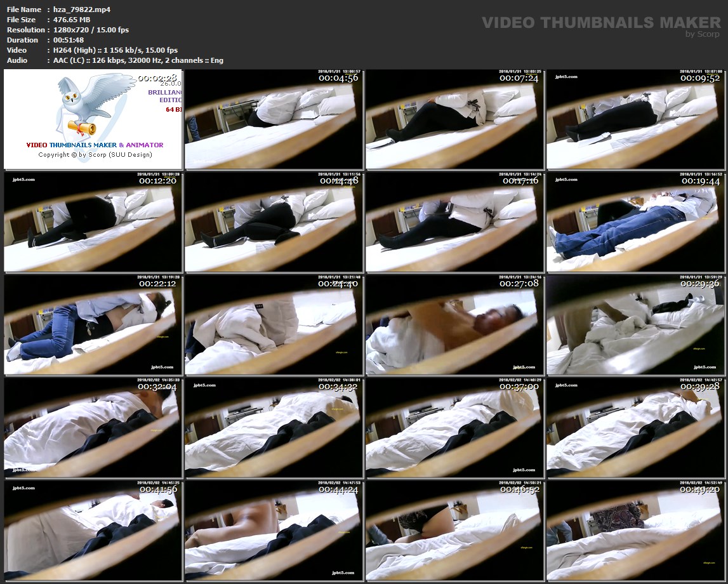
Task: Click the thumbnail stamped 00:32:04
Action: pos(93,428)
